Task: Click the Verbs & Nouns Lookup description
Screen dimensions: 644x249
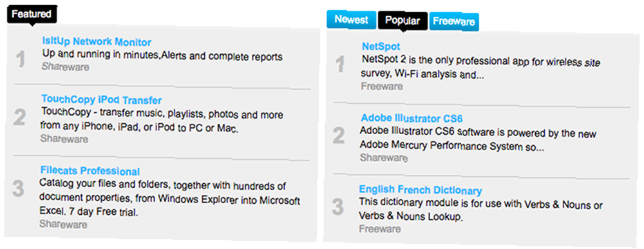Action: tap(481, 210)
